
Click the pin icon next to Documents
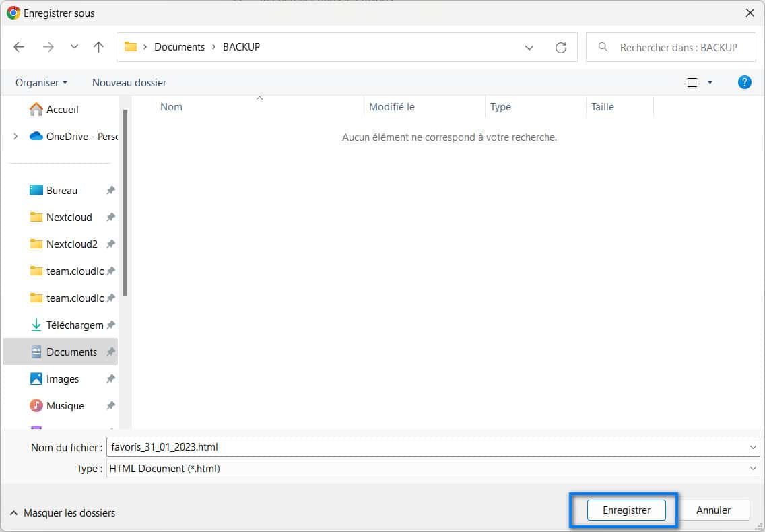click(x=110, y=352)
